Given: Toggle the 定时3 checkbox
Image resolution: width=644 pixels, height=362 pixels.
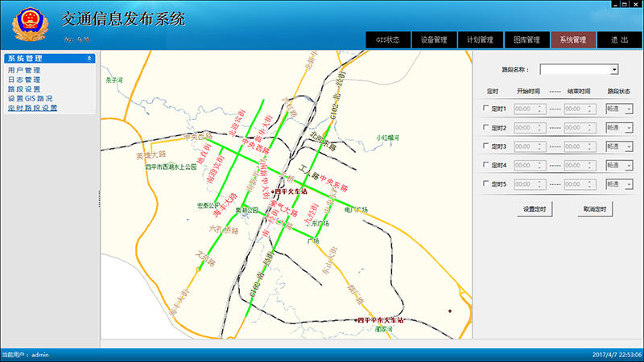Looking at the screenshot, I should pos(485,146).
